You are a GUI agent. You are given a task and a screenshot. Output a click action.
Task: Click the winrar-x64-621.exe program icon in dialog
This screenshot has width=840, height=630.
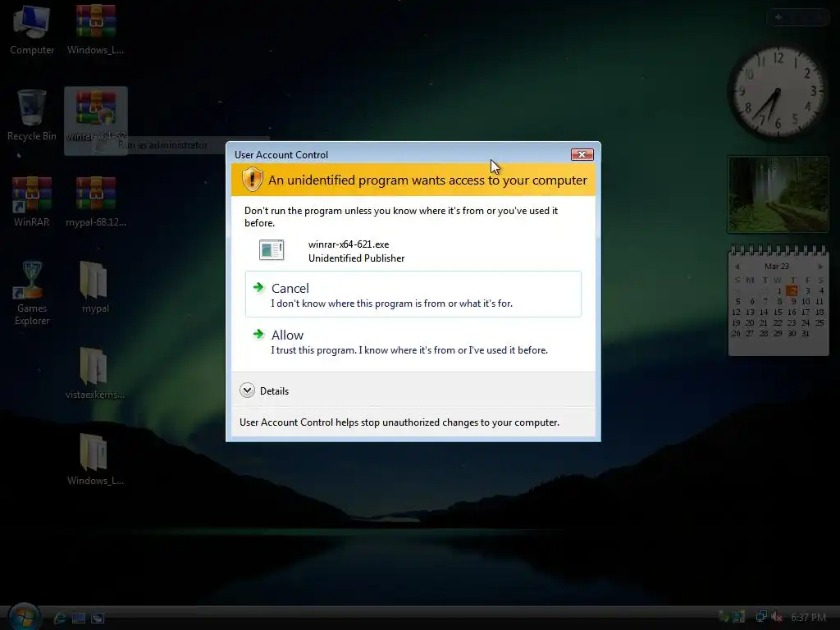point(272,250)
